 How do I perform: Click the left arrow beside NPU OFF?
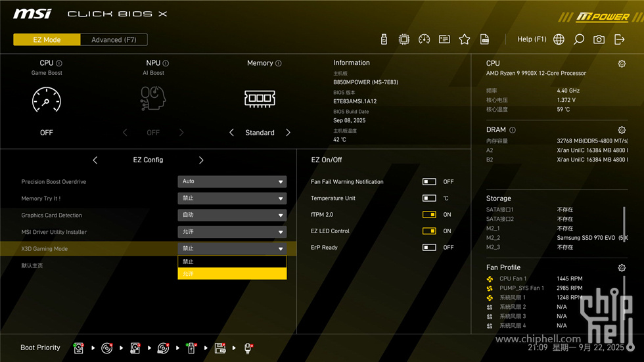click(x=125, y=133)
